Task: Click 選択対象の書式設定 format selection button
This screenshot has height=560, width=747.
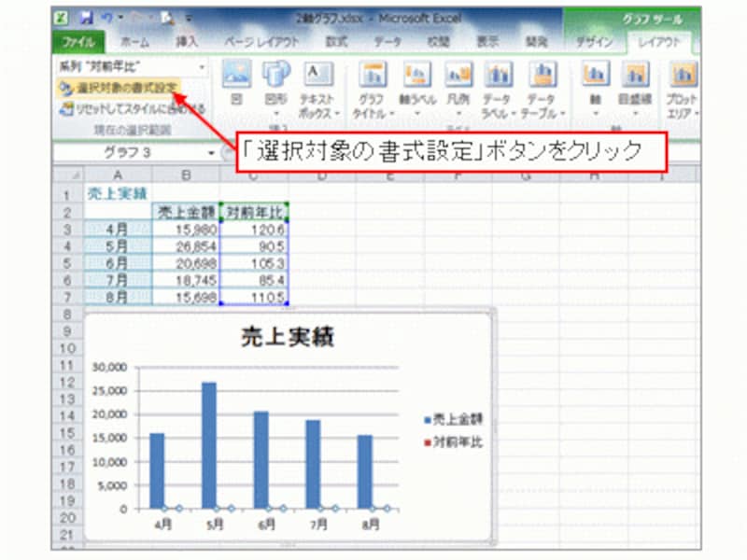Action: [119, 88]
